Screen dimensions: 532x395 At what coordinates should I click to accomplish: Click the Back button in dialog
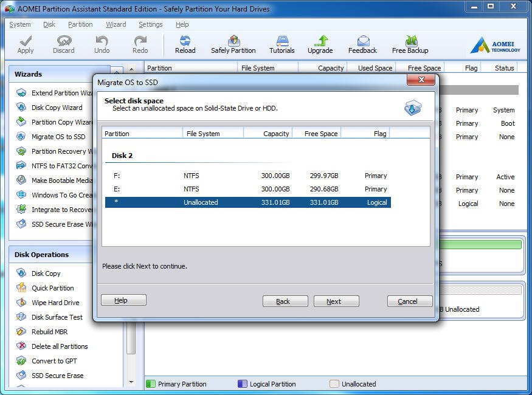click(x=285, y=301)
